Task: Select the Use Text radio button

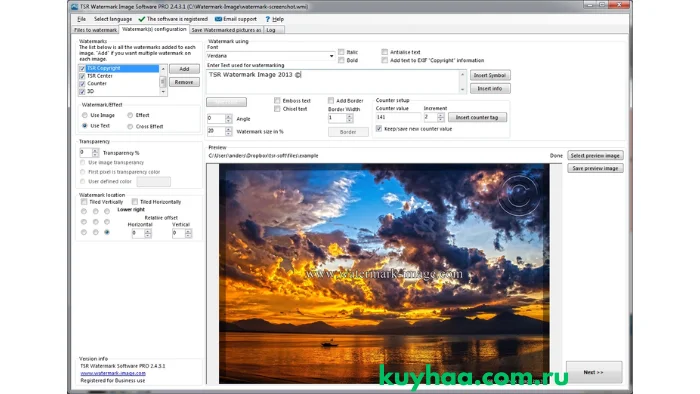Action: pyautogui.click(x=85, y=126)
